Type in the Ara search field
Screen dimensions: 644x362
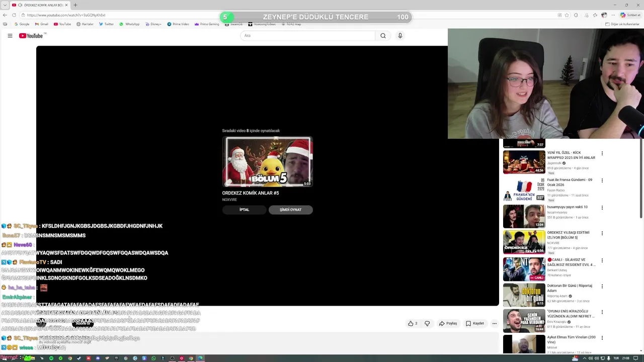(307, 36)
